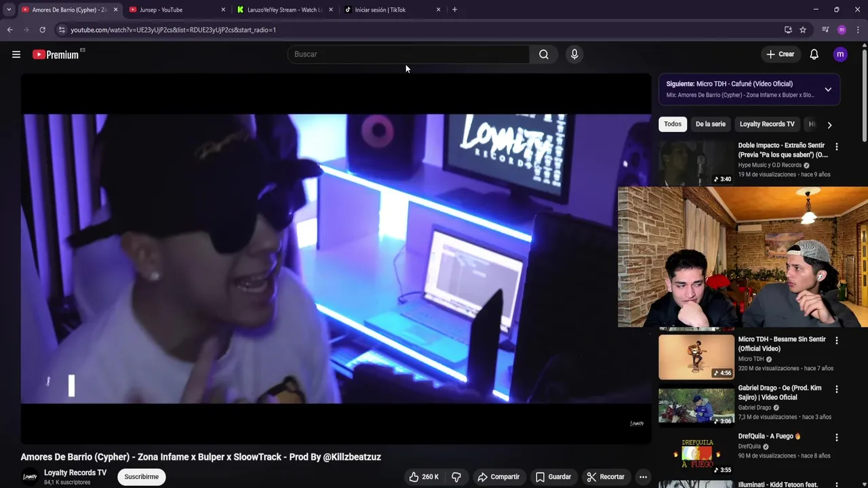Screen dimensions: 868x488
Task: Open the Besame Sin Sentir thumbnail
Action: [x=696, y=357]
